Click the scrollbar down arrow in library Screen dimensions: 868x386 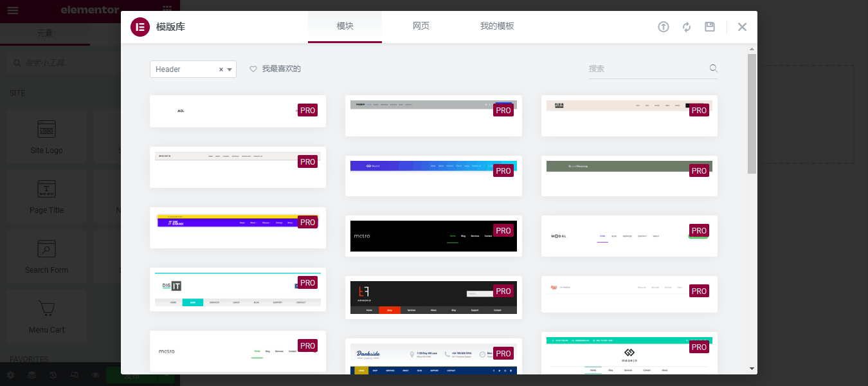[752, 369]
